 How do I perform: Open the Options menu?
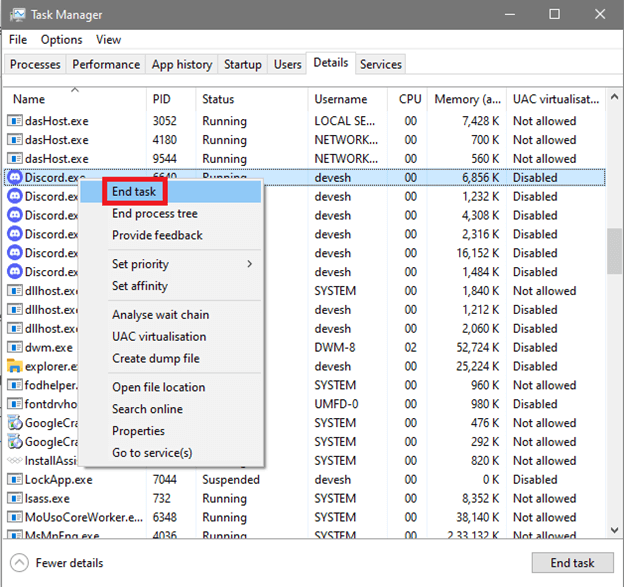61,40
